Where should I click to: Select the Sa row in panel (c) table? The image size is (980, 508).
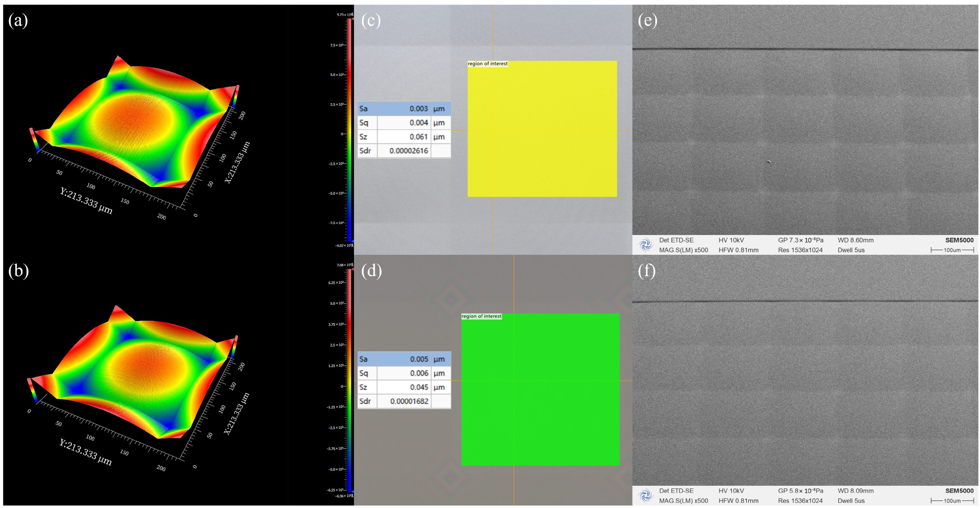[x=404, y=109]
